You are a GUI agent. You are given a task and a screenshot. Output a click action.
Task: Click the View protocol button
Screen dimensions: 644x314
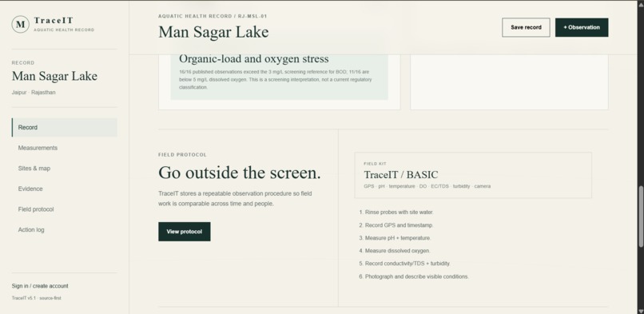coord(185,232)
